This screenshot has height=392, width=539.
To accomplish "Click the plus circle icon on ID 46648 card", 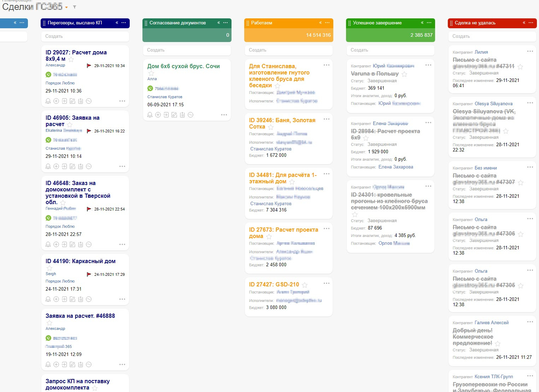I will click(x=56, y=244).
